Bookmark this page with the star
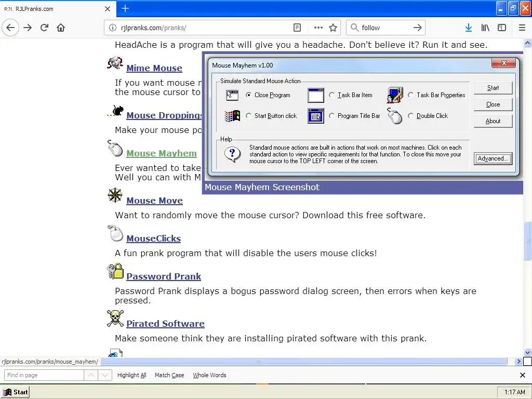The height and width of the screenshot is (399, 532). 333,28
